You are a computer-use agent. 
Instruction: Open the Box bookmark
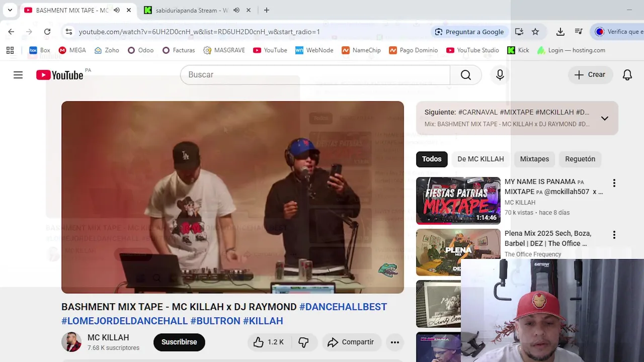point(40,50)
